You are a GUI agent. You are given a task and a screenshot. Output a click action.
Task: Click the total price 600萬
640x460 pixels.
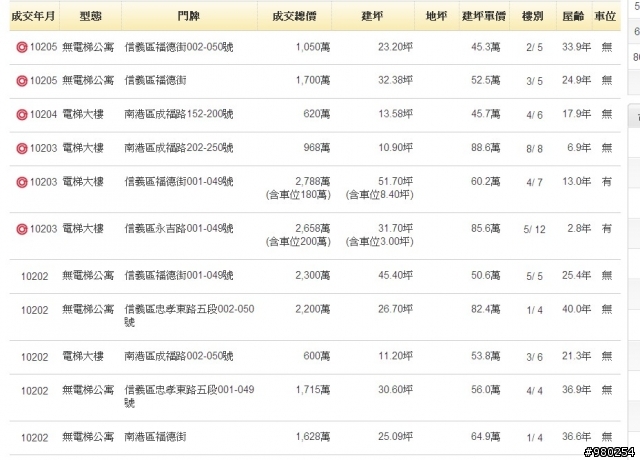(317, 356)
